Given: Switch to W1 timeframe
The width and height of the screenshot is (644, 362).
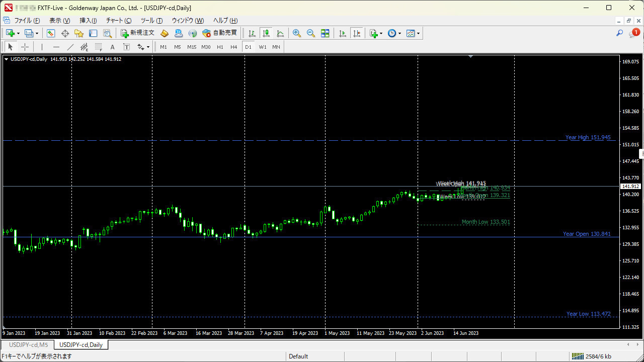Looking at the screenshot, I should tap(263, 47).
